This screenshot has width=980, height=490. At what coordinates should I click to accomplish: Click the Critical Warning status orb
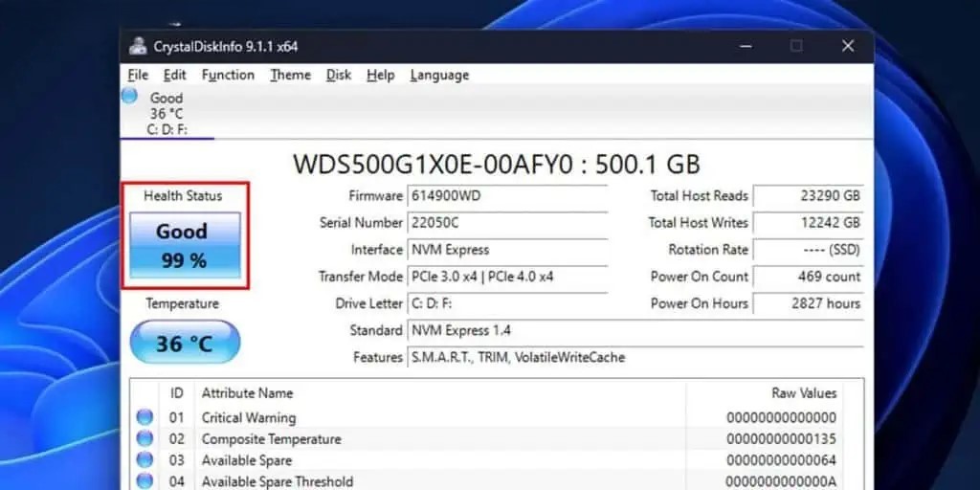point(145,417)
